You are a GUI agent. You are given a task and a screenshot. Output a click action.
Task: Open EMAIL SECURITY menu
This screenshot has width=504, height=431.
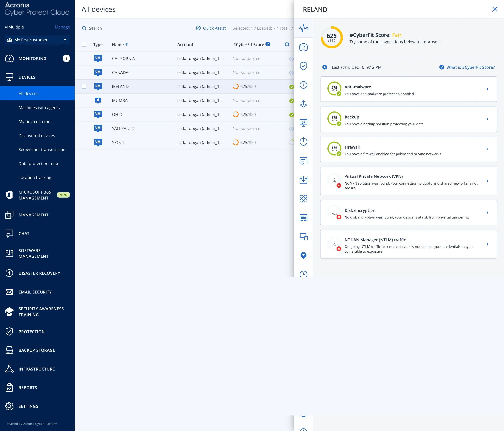pyautogui.click(x=37, y=292)
